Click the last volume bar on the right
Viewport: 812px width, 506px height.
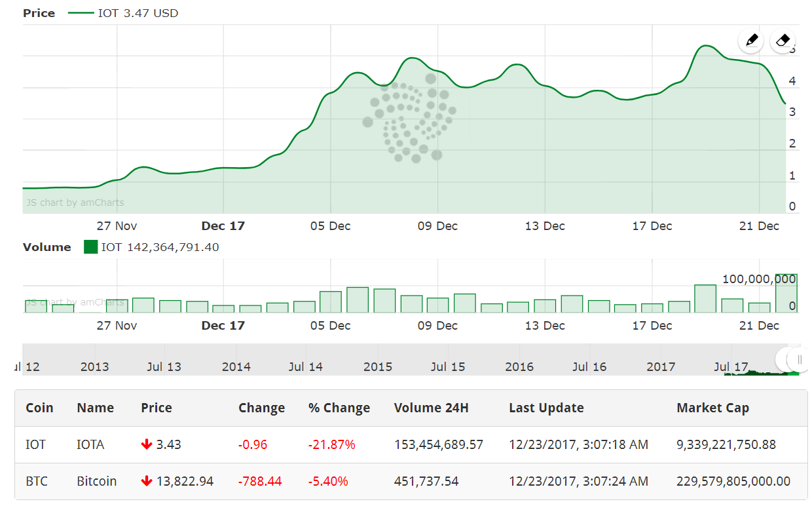coord(786,294)
